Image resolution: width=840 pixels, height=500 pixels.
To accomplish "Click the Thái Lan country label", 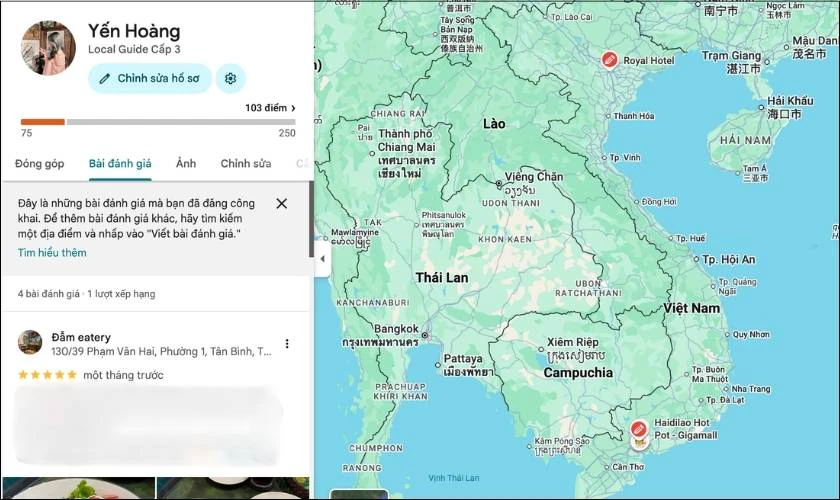I will point(442,278).
